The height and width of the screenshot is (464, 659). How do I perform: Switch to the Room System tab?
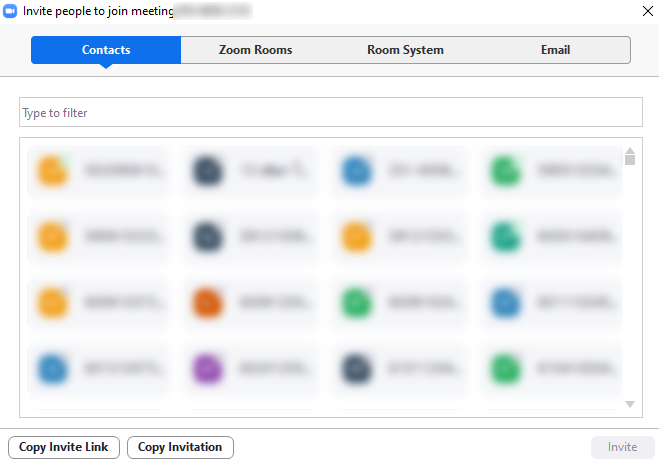[405, 50]
